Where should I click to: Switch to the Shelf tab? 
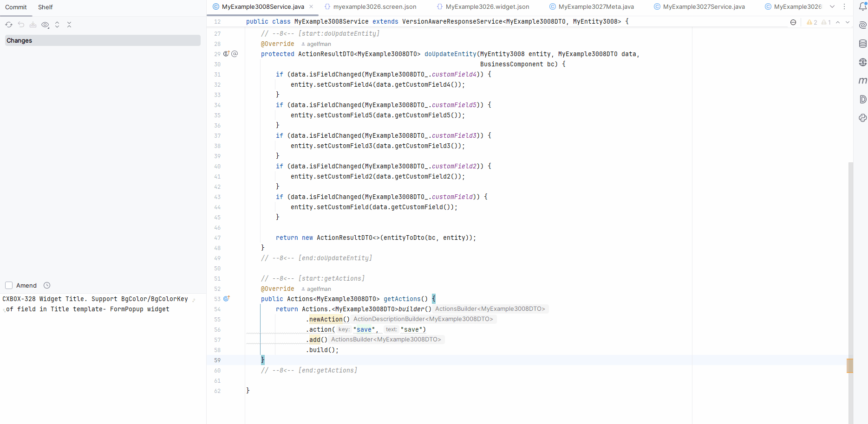click(45, 7)
